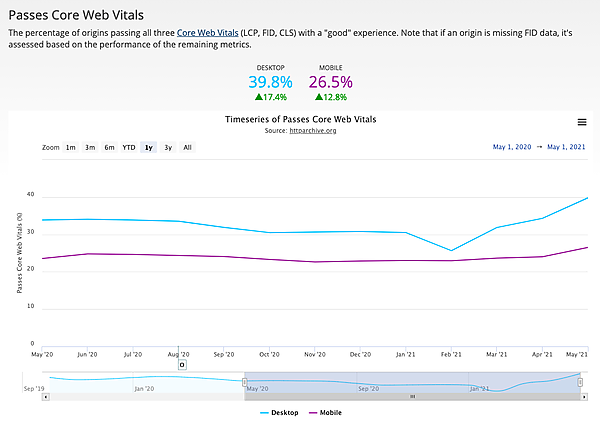Click the flag marker below Aug '20
Screen dimensions: 600x425
click(x=182, y=365)
